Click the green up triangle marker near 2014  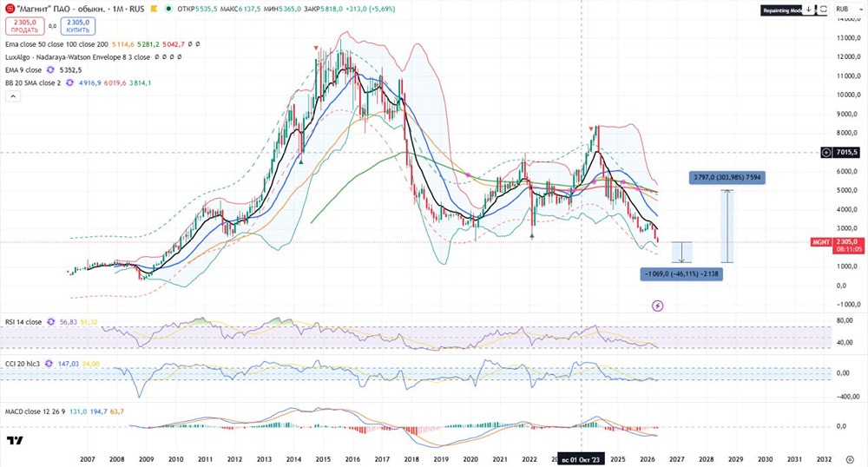pyautogui.click(x=301, y=161)
